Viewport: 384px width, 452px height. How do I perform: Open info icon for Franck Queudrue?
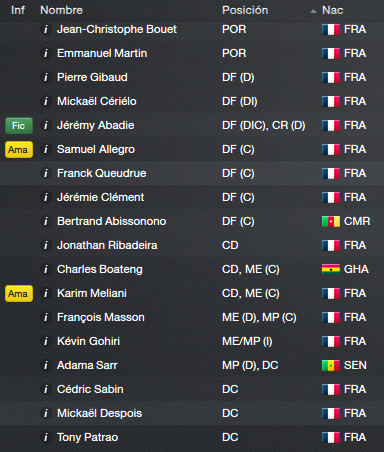pyautogui.click(x=46, y=173)
